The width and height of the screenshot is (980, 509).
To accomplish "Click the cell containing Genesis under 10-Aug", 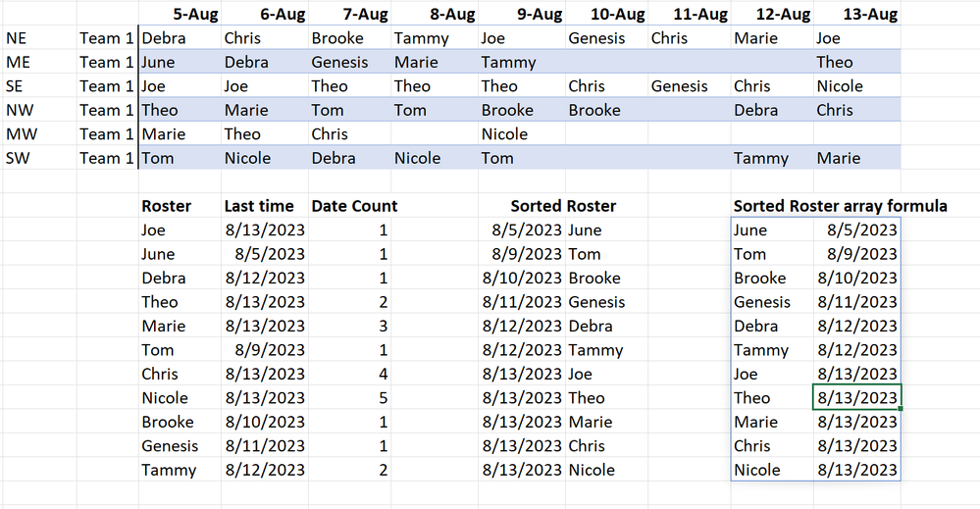I will [606, 38].
